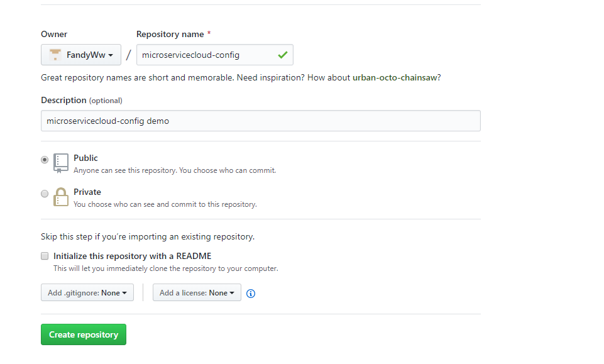Use the urban-octo-chainsaw name suggestion
The width and height of the screenshot is (604, 364).
pos(396,77)
